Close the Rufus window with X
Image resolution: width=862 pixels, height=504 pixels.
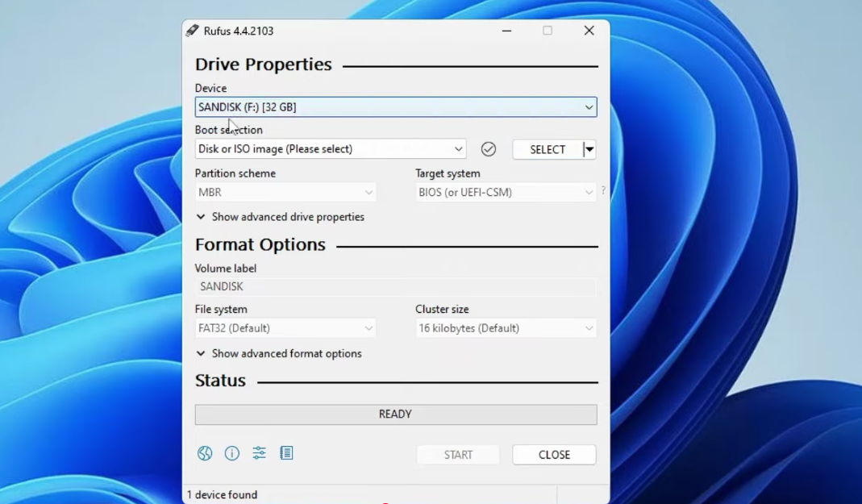coord(589,31)
